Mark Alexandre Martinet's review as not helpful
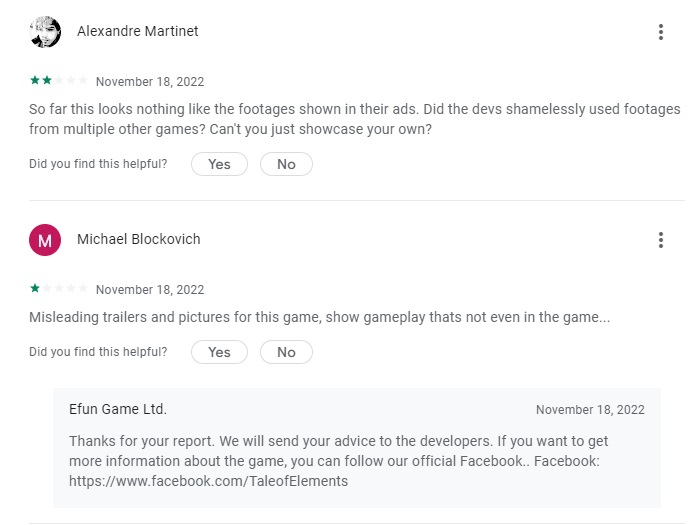Viewport: 689px width, 525px height. click(x=286, y=164)
